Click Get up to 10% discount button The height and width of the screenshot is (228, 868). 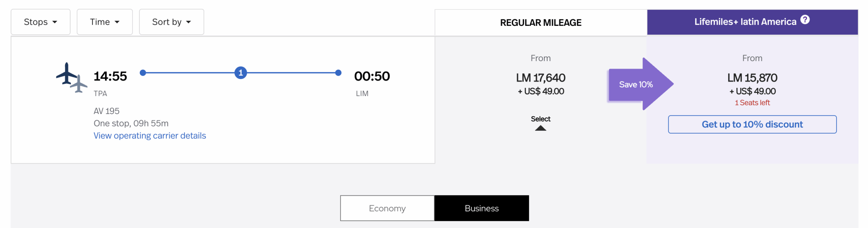[752, 125]
